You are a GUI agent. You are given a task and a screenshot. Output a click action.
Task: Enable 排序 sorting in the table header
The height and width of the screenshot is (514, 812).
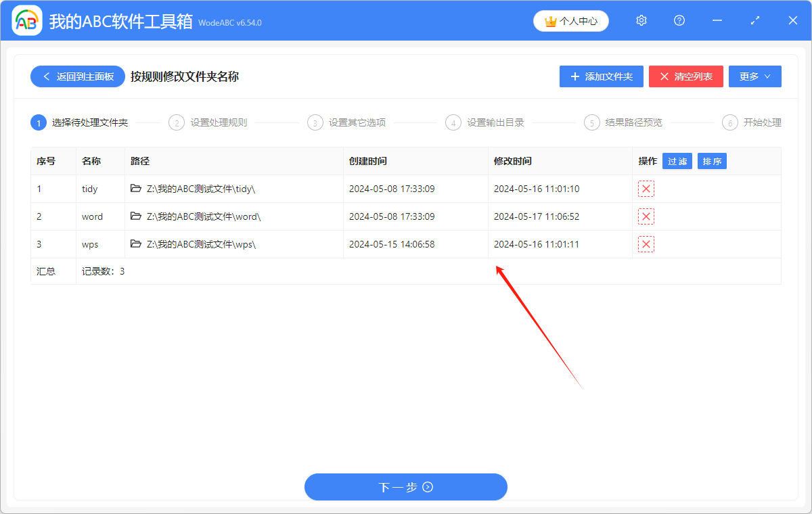pos(712,160)
